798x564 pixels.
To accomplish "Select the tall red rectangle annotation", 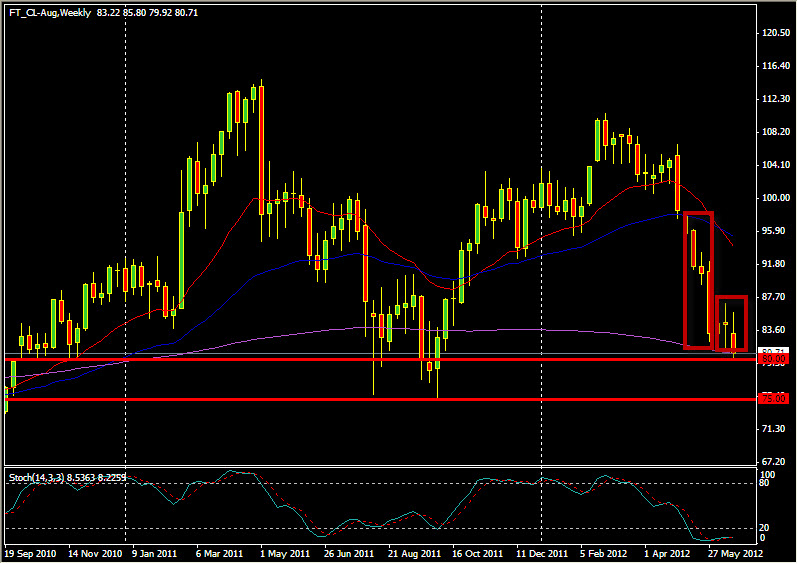I will tap(685, 280).
